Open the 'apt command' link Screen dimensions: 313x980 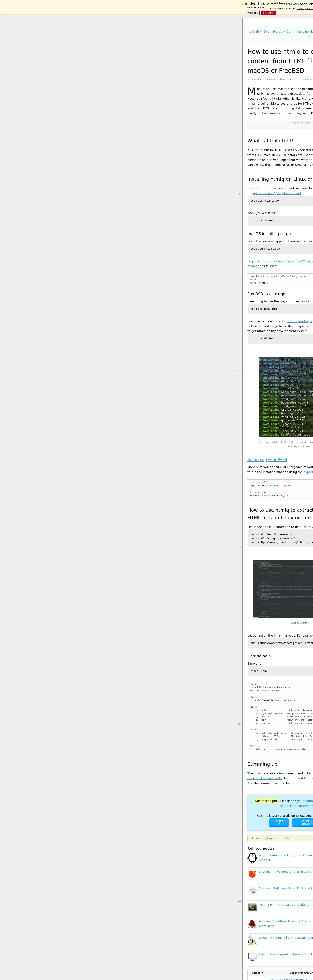[x=263, y=193]
